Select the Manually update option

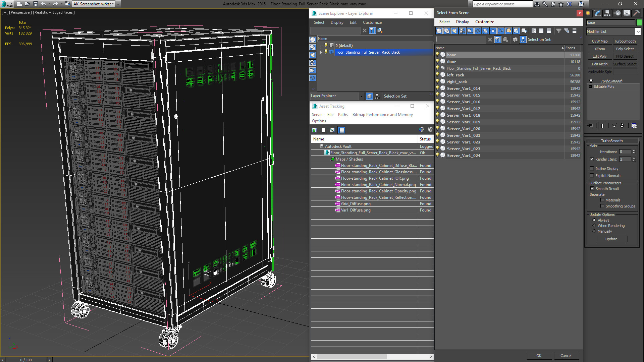[594, 231]
